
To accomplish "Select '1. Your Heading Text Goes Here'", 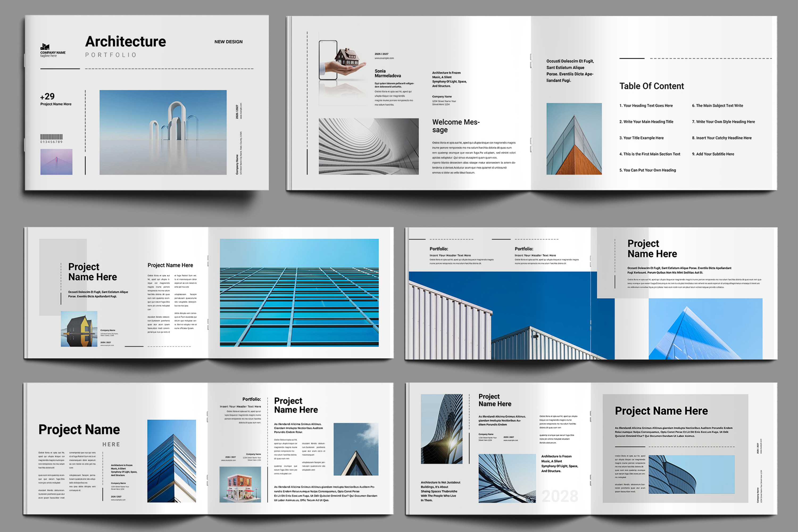I will [x=646, y=106].
